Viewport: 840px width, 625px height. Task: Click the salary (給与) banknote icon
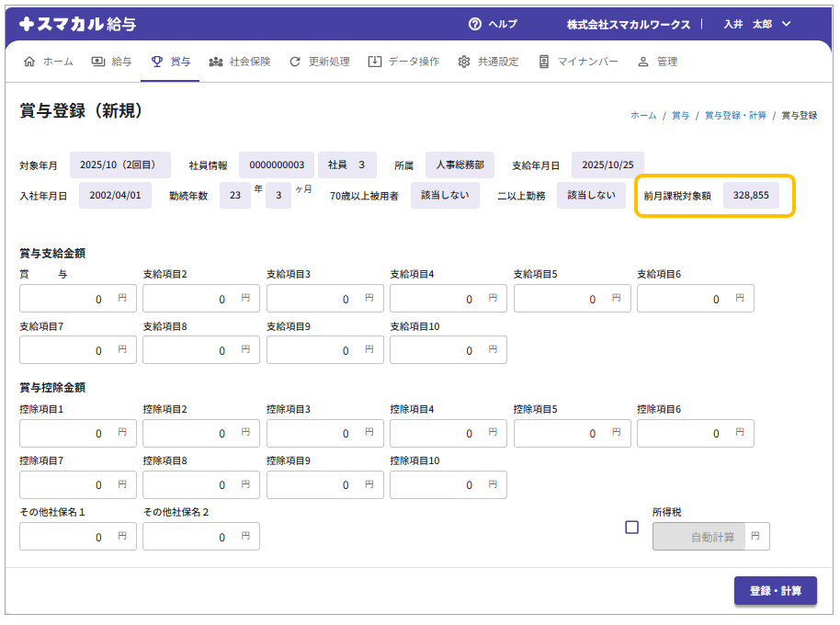click(97, 62)
